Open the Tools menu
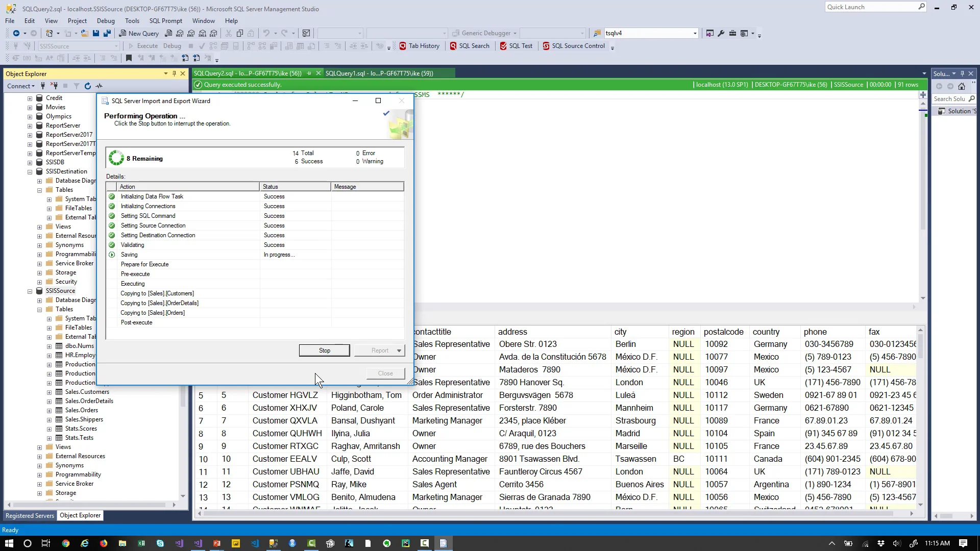Screen dimensions: 980x551 (x=132, y=21)
